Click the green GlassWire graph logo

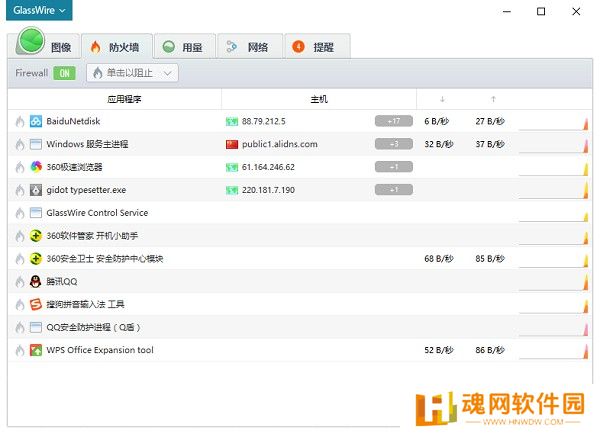tap(31, 41)
